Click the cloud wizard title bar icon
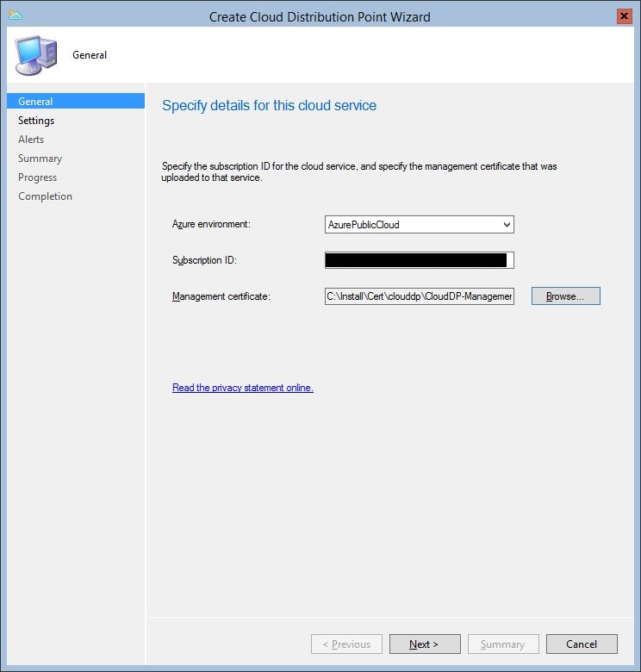The image size is (641, 672). coord(16,16)
